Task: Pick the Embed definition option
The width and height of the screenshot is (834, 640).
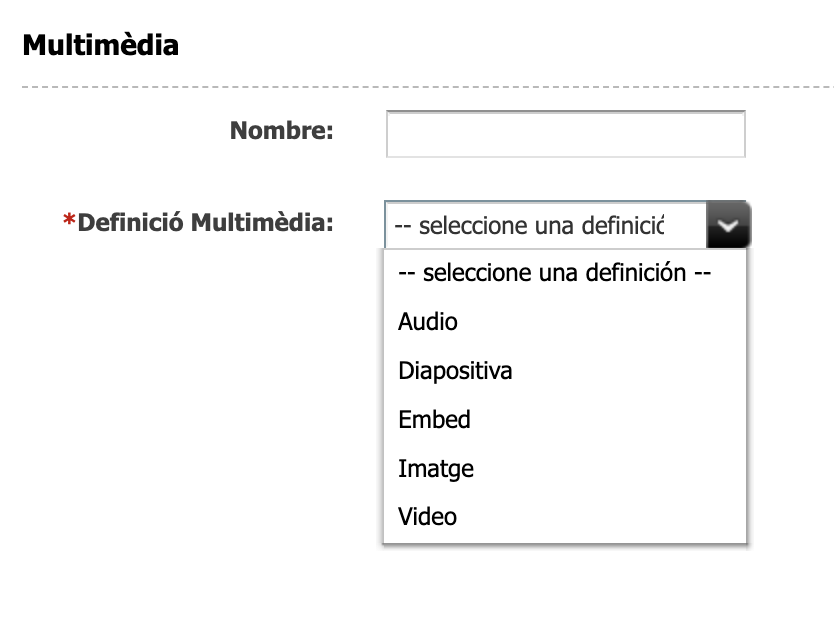Action: tap(434, 419)
